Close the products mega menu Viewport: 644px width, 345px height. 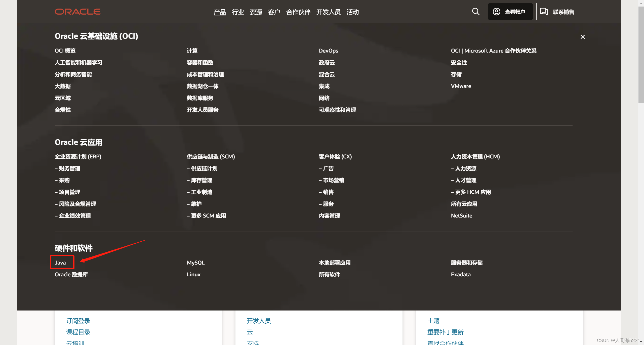point(582,37)
